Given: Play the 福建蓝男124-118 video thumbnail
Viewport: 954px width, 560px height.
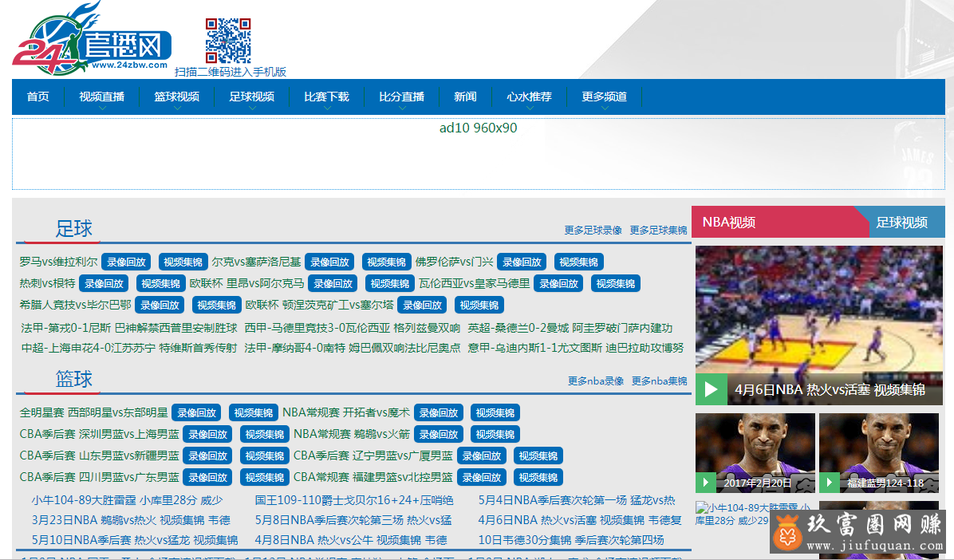Looking at the screenshot, I should (x=879, y=453).
